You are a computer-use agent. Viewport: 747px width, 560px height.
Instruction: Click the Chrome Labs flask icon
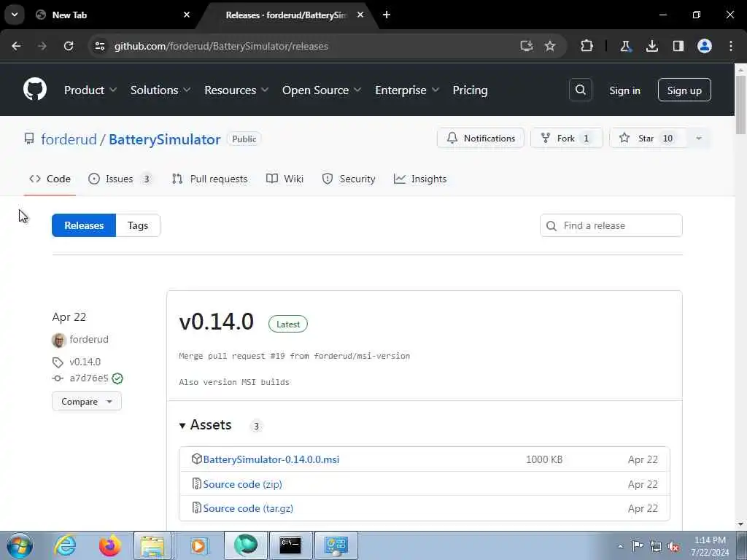point(625,46)
